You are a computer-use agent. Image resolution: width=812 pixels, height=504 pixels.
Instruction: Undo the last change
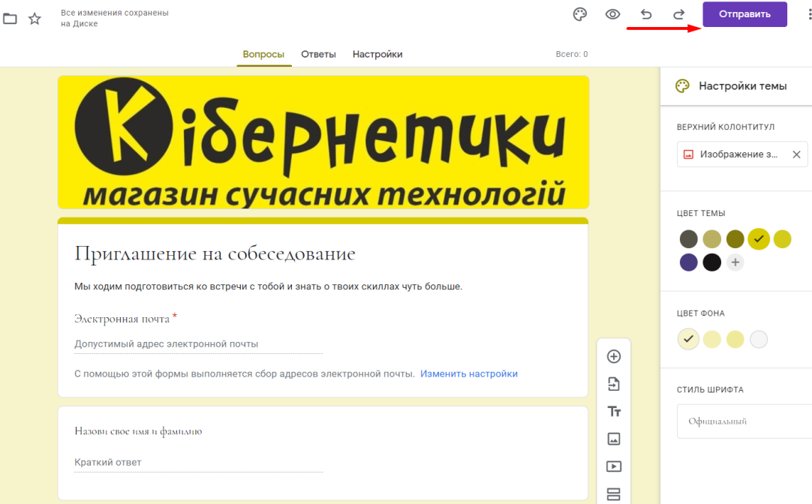645,14
